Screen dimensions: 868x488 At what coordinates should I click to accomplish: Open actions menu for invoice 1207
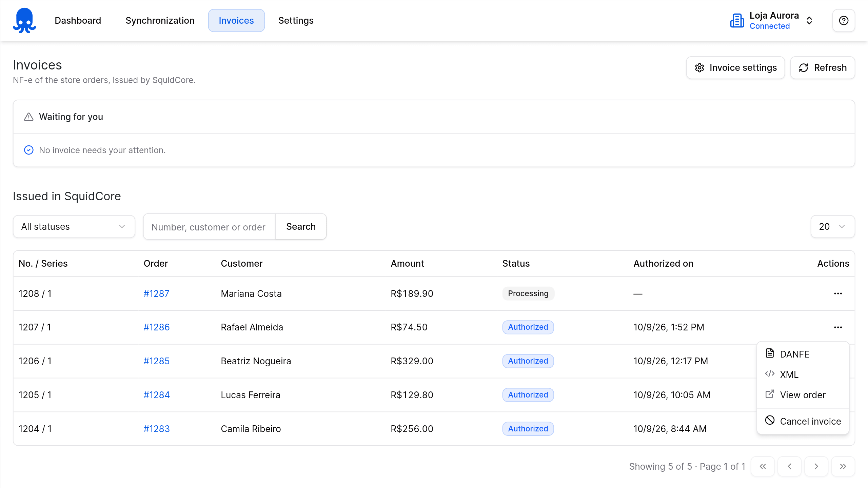pyautogui.click(x=838, y=327)
